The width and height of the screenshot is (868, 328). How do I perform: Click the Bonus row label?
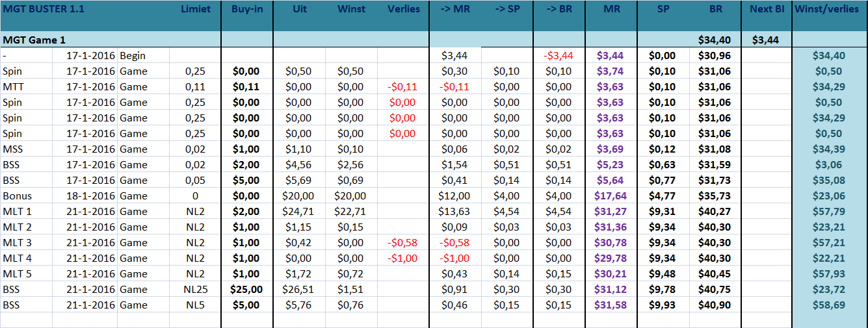[18, 196]
